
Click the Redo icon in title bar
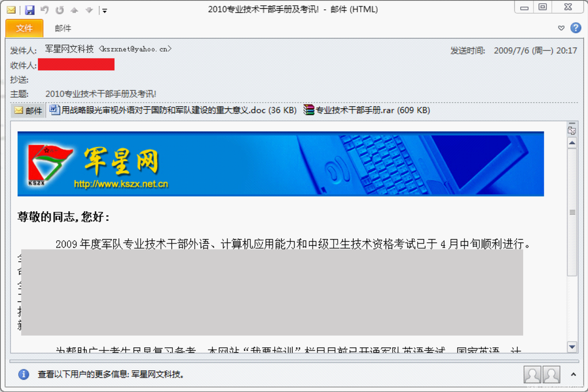(59, 10)
